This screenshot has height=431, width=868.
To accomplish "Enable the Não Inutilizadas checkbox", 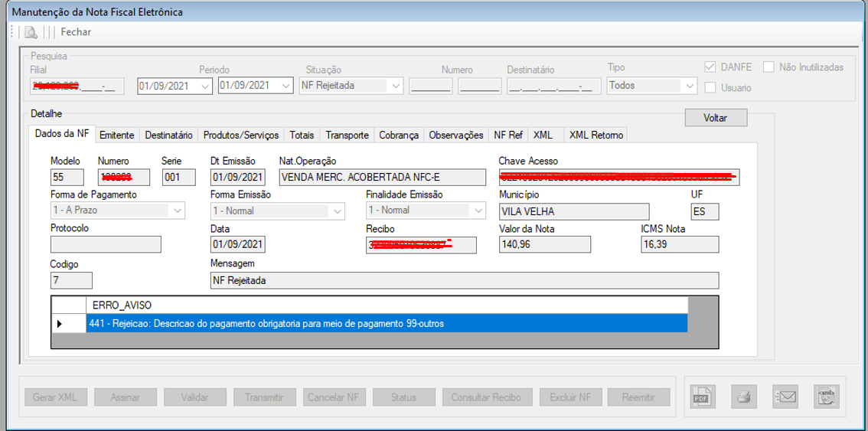I will click(768, 67).
